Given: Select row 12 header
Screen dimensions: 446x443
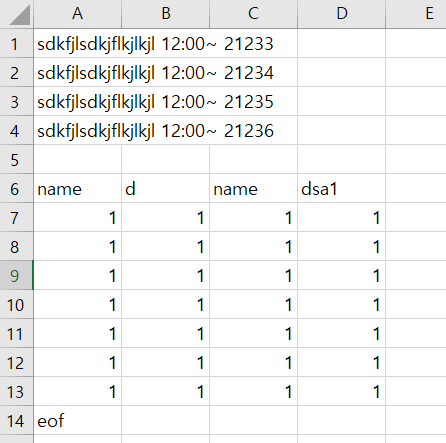Looking at the screenshot, I should click(x=17, y=363).
